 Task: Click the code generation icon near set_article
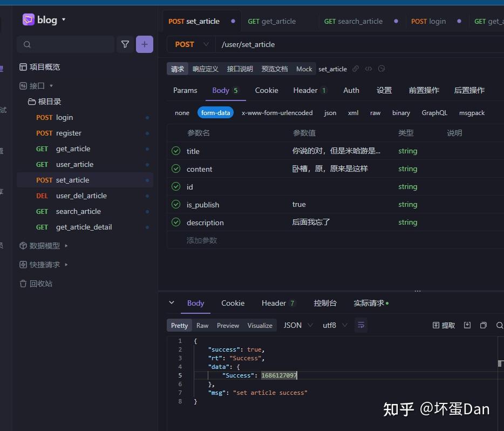pyautogui.click(x=369, y=69)
